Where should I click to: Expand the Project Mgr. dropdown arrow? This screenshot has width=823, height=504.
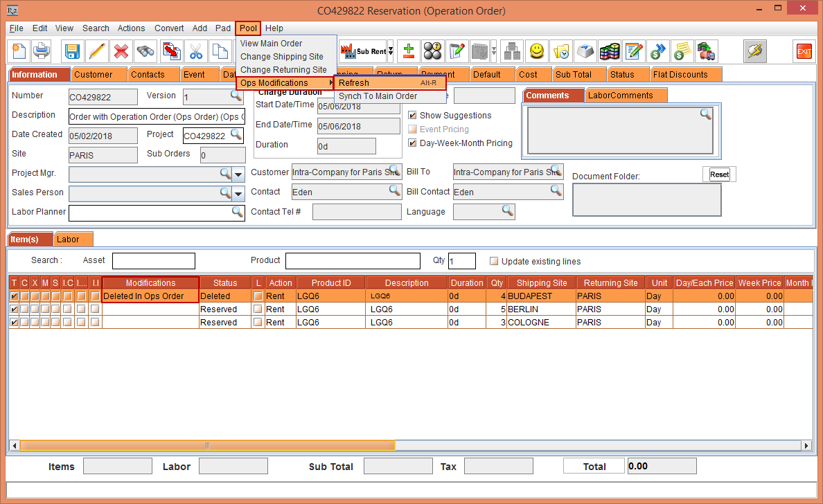coord(238,174)
